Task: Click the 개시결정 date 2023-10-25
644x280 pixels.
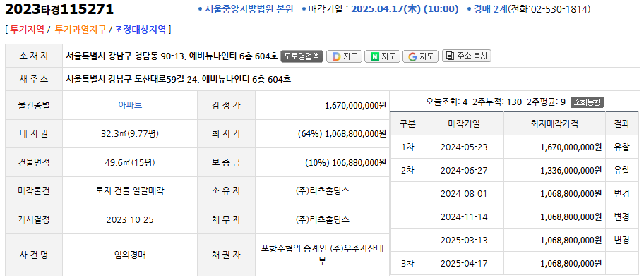Action: (130, 219)
